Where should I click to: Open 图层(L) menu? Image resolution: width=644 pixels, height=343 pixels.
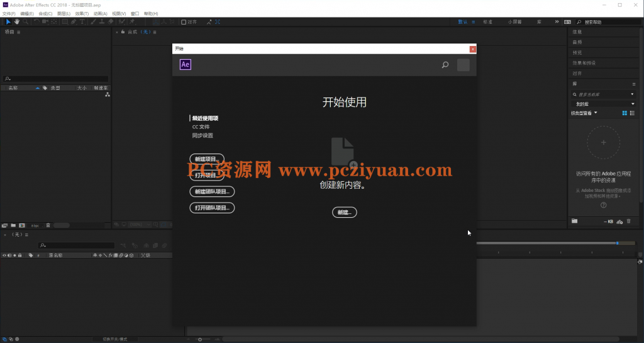tap(64, 14)
